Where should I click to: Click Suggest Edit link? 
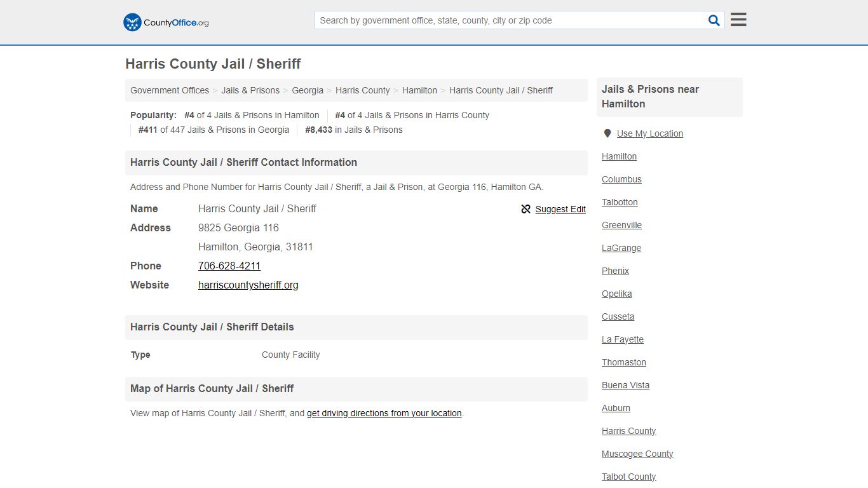point(560,209)
